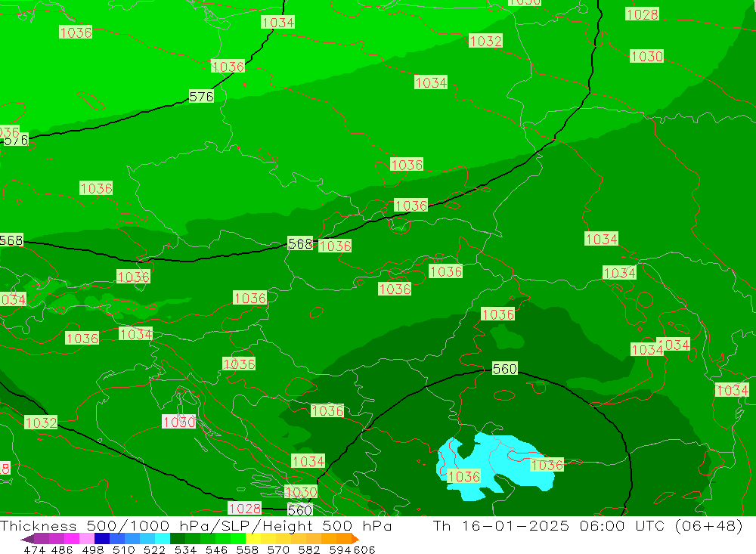Click the 510 legend value
Viewport: 756px width, 554px height.
point(123,549)
